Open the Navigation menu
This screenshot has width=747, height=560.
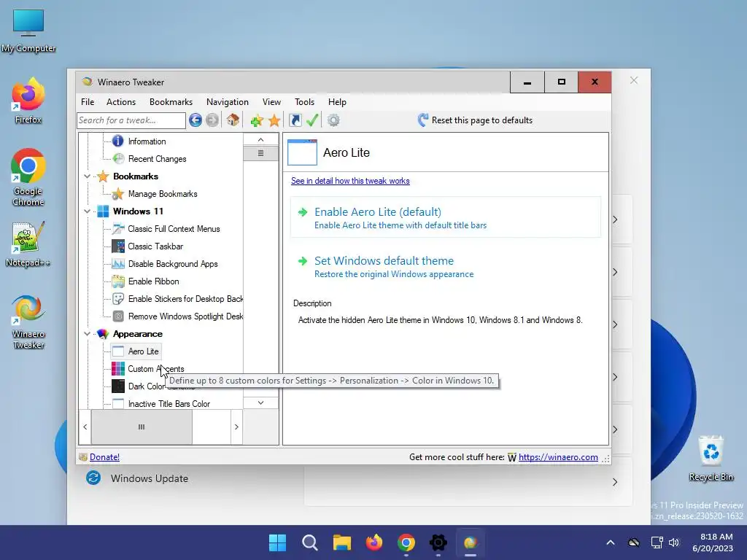228,102
